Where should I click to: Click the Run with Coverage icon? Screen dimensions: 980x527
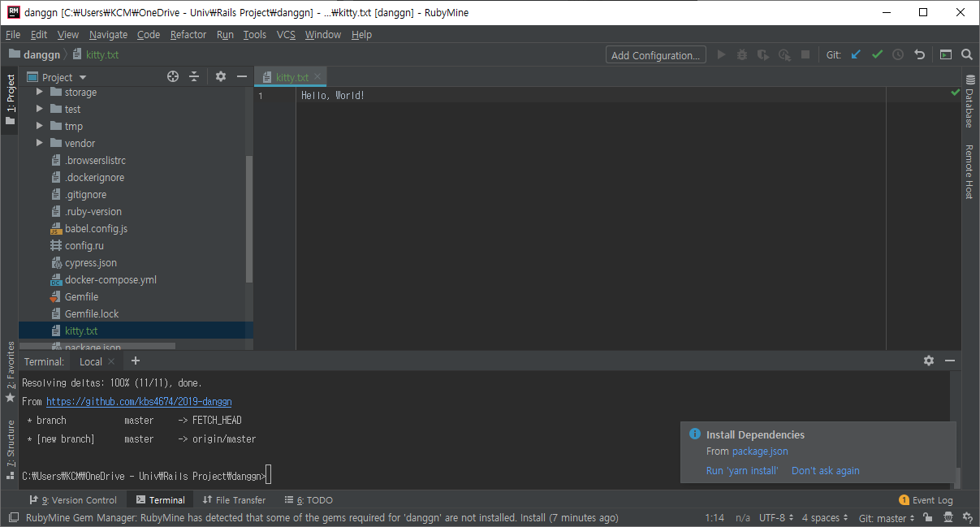763,55
